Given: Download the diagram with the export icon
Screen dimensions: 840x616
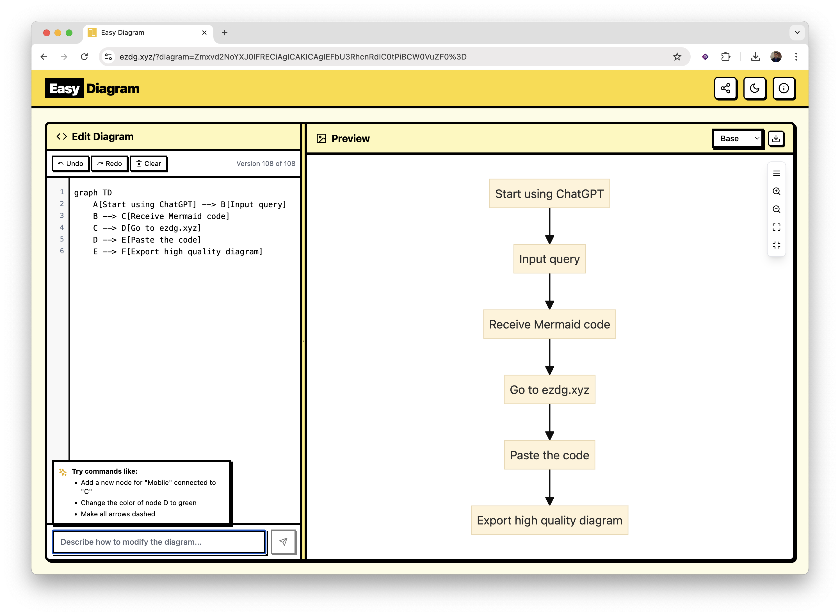Looking at the screenshot, I should point(776,138).
